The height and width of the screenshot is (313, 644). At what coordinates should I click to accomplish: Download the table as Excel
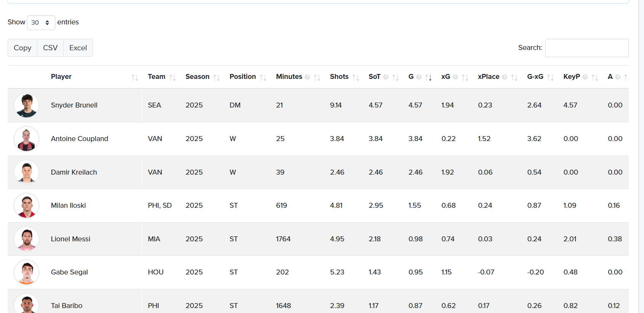coord(78,48)
